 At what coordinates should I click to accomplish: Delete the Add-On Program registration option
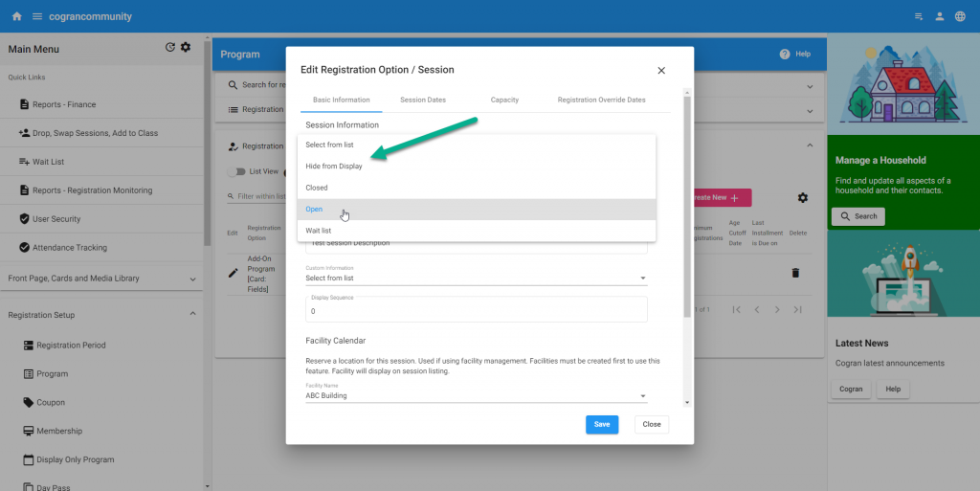coord(794,273)
